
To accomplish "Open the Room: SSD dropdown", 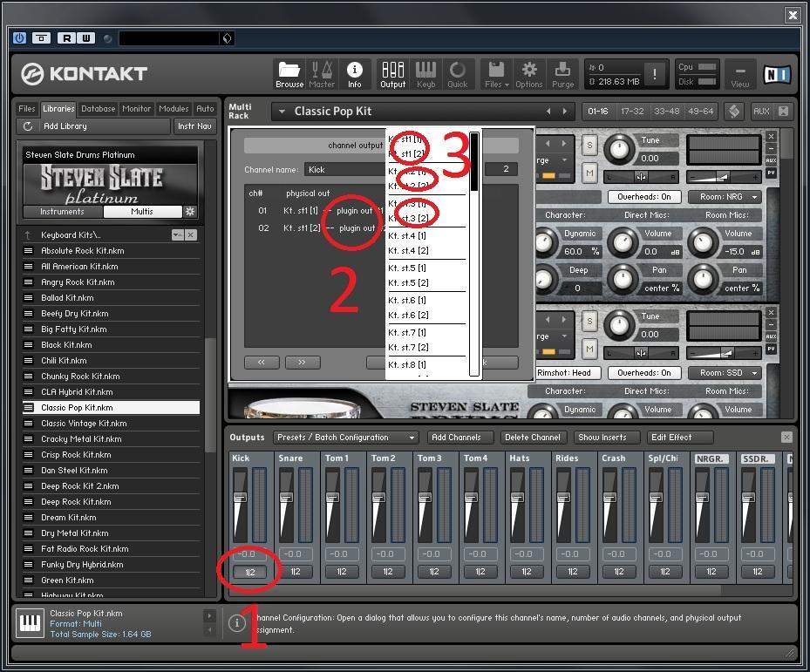I will [x=725, y=373].
